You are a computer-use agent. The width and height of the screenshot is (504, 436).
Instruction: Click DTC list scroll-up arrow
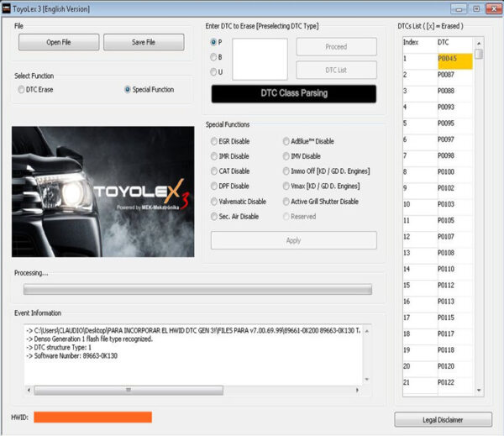479,43
